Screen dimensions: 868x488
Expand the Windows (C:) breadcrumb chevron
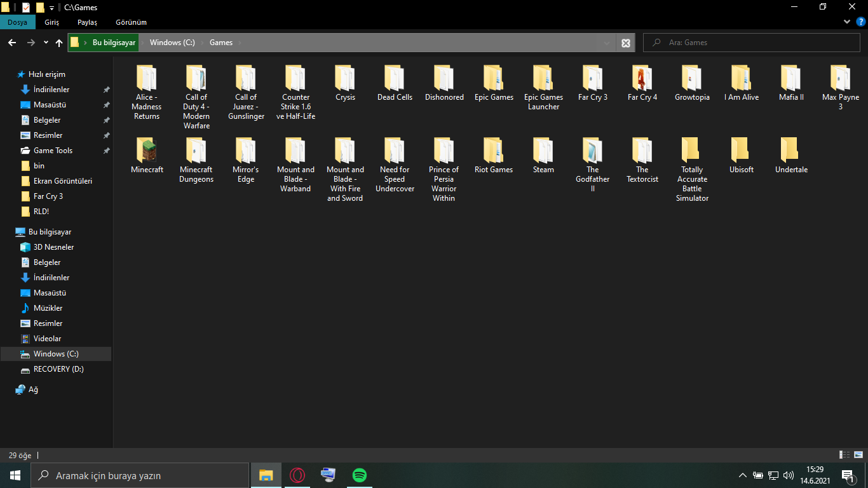203,43
